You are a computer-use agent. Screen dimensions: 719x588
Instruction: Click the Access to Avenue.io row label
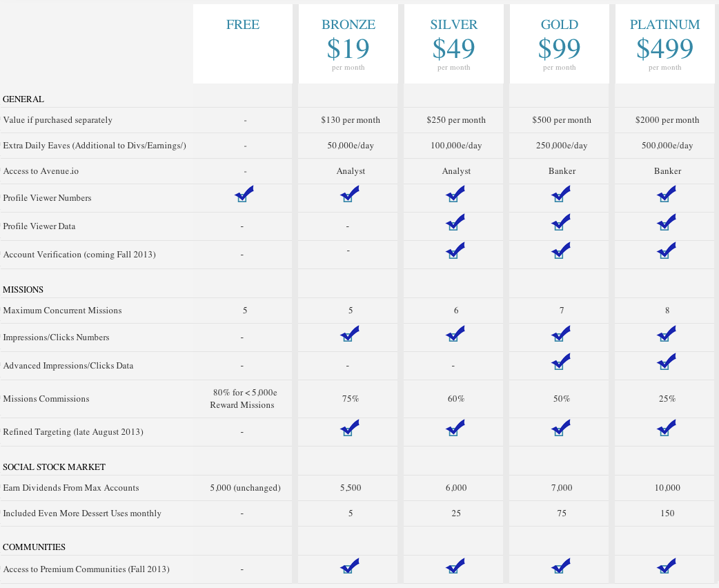pos(46,171)
